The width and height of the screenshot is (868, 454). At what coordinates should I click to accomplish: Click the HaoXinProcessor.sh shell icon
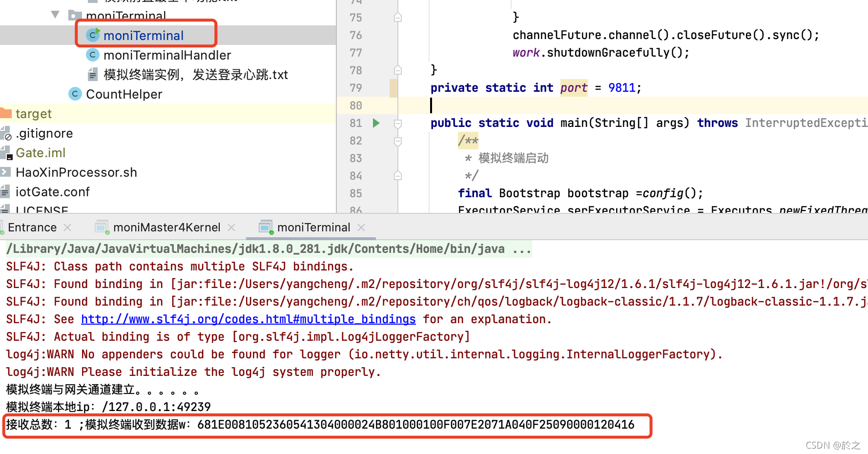(x=5, y=172)
